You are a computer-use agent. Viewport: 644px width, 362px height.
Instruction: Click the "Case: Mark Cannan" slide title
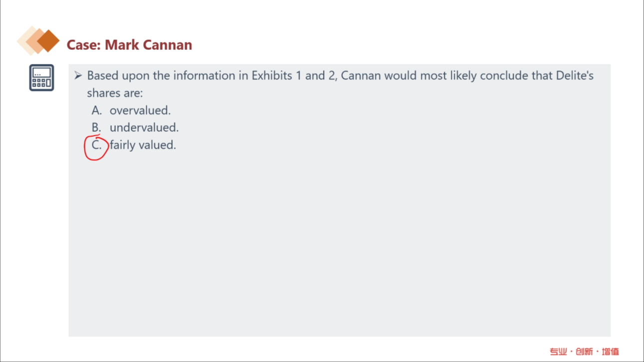(x=129, y=45)
